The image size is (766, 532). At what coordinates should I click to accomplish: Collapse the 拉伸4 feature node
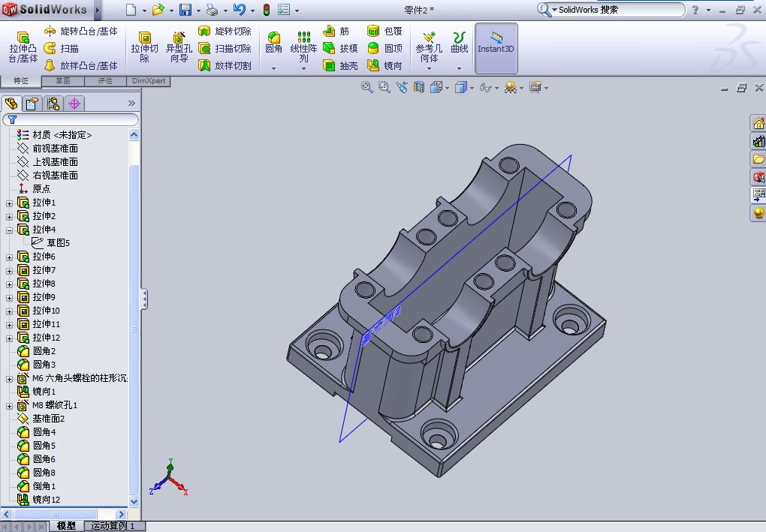tap(9, 230)
